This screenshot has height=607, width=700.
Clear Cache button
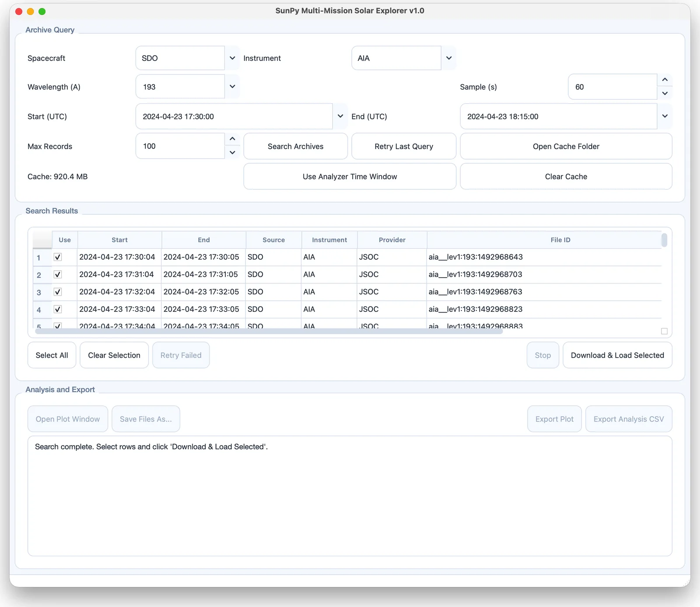coord(566,177)
